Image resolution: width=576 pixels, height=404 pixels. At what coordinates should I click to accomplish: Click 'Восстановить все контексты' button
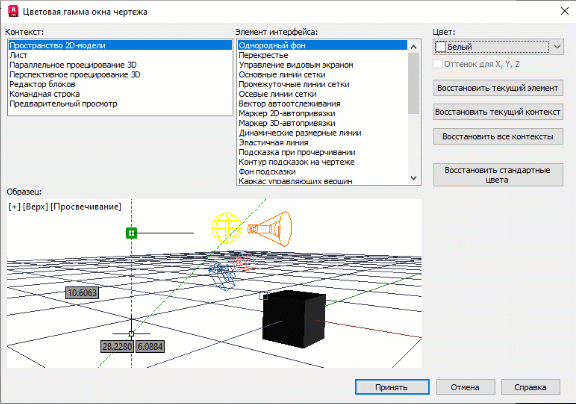(x=498, y=137)
